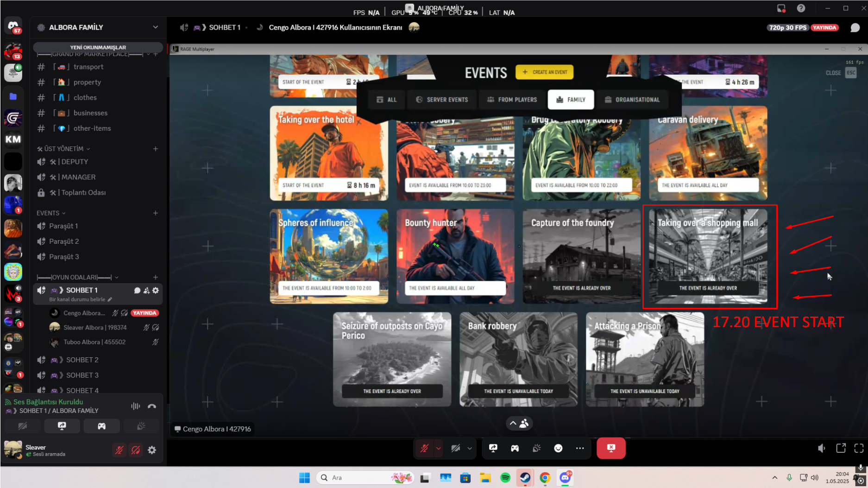Open Chrome from the taskbar

click(x=545, y=478)
